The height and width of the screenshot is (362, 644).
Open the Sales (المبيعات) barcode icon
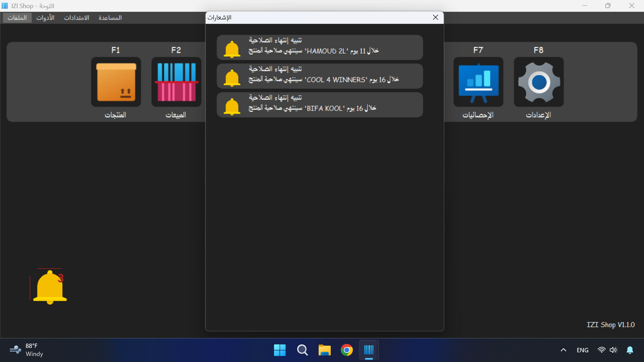point(176,82)
